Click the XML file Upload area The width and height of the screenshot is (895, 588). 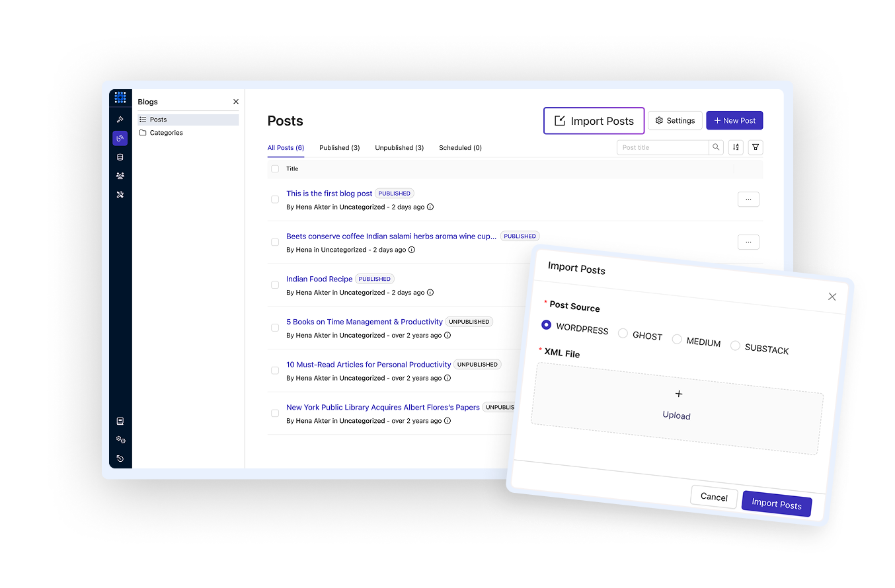[676, 406]
